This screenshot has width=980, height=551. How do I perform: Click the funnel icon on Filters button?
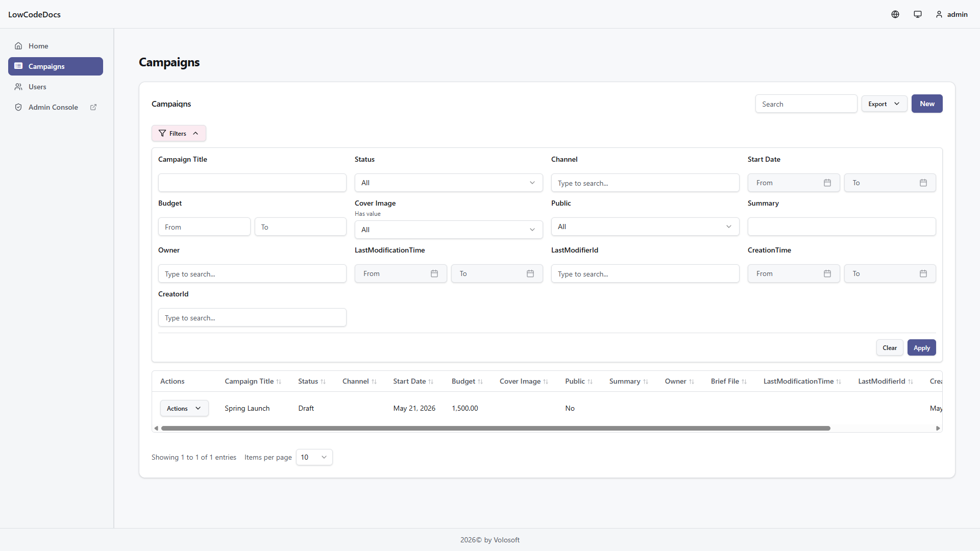(162, 133)
